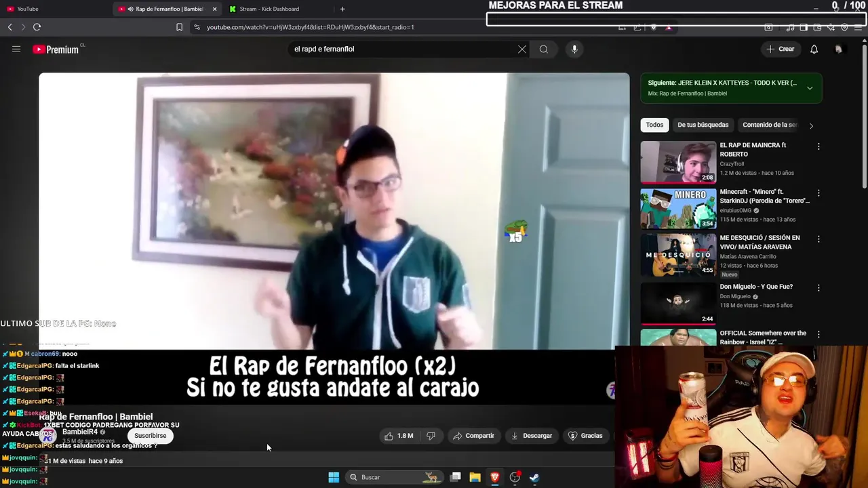The image size is (868, 488).
Task: Click the 'Rap de Fernanfloo | Bambiel' video title
Action: click(x=96, y=417)
